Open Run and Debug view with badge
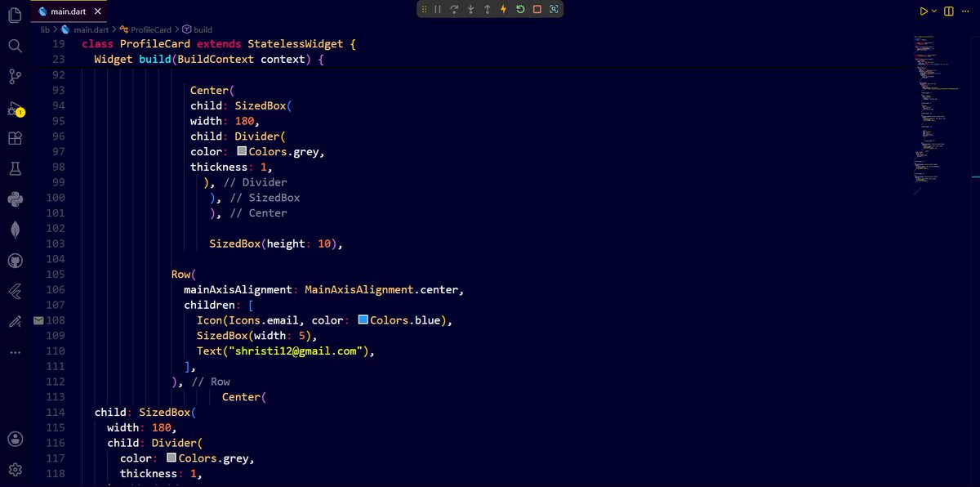Screen dimensions: 980x487 pyautogui.click(x=15, y=109)
